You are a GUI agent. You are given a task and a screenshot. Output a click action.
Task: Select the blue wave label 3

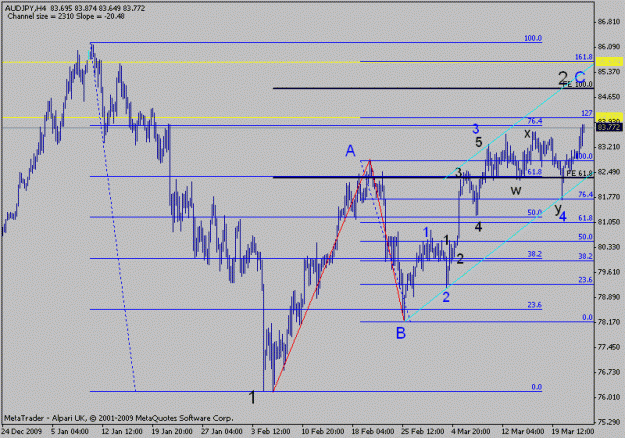coord(476,129)
